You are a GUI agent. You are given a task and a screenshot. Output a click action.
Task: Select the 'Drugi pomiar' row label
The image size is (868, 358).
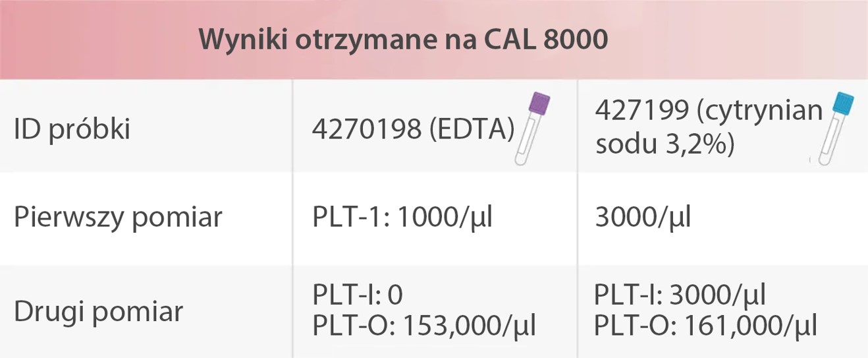pyautogui.click(x=99, y=311)
